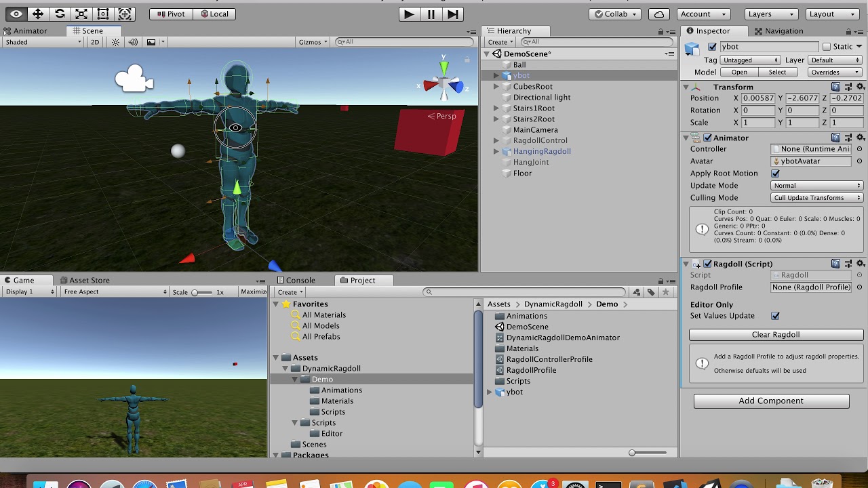Open Cloud services via cloud icon
The height and width of the screenshot is (488, 868).
[658, 14]
